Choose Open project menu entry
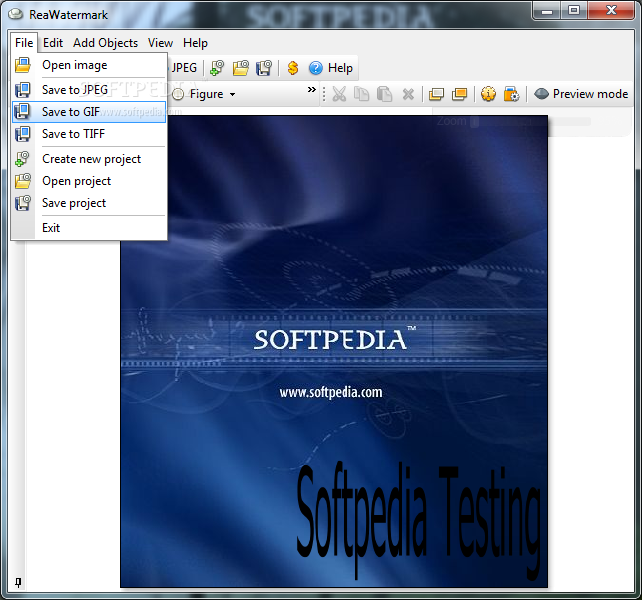This screenshot has width=642, height=600. [89, 181]
